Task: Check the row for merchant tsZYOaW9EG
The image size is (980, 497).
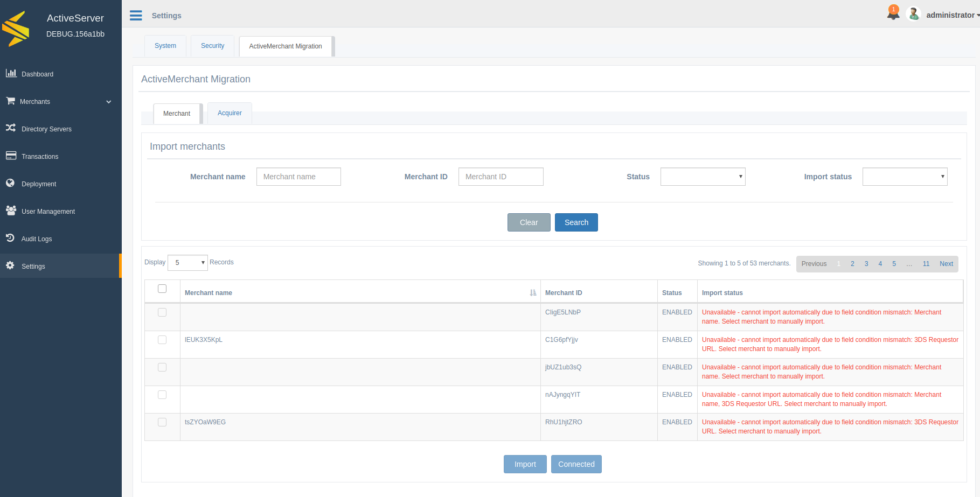Action: (x=162, y=422)
